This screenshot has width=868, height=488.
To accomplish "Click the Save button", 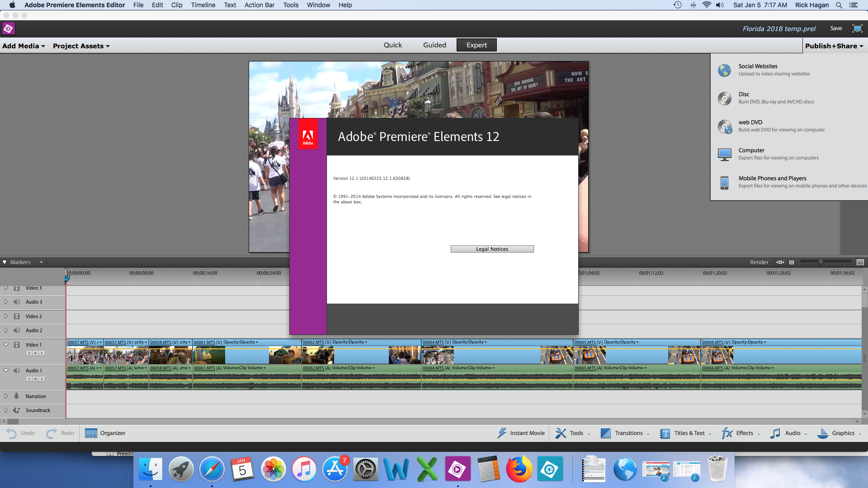I will tap(836, 28).
